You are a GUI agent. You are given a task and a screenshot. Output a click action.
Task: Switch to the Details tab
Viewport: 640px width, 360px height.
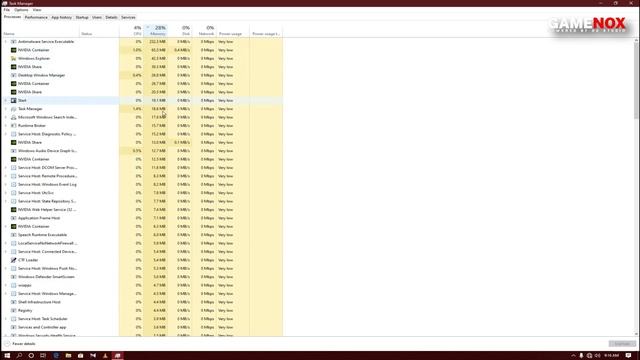coord(111,18)
